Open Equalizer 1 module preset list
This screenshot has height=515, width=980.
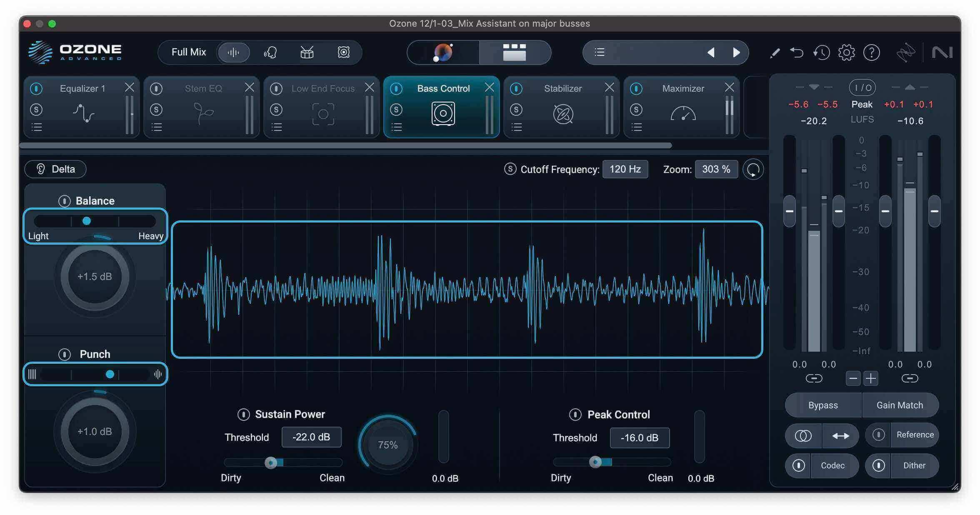pyautogui.click(x=37, y=127)
